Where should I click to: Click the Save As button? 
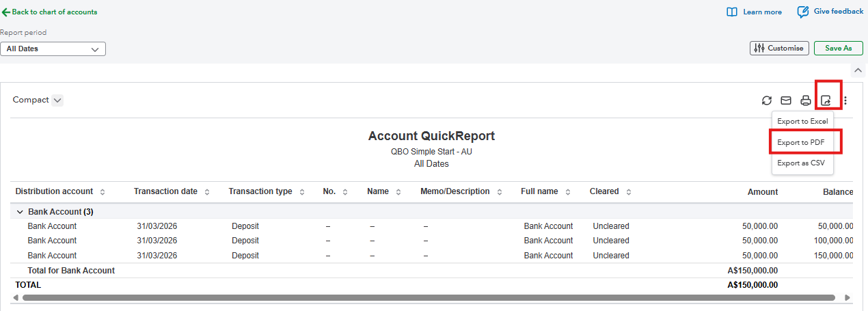click(838, 49)
